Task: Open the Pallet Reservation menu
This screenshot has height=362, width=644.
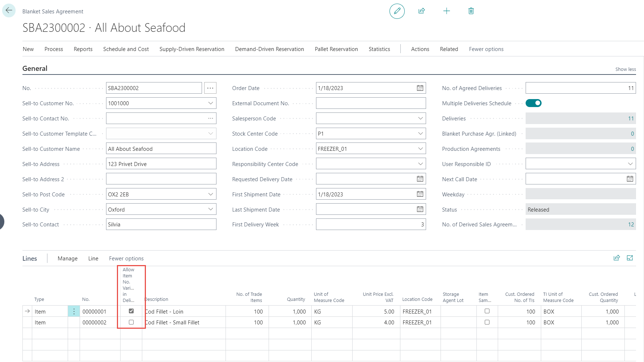Action: point(336,49)
